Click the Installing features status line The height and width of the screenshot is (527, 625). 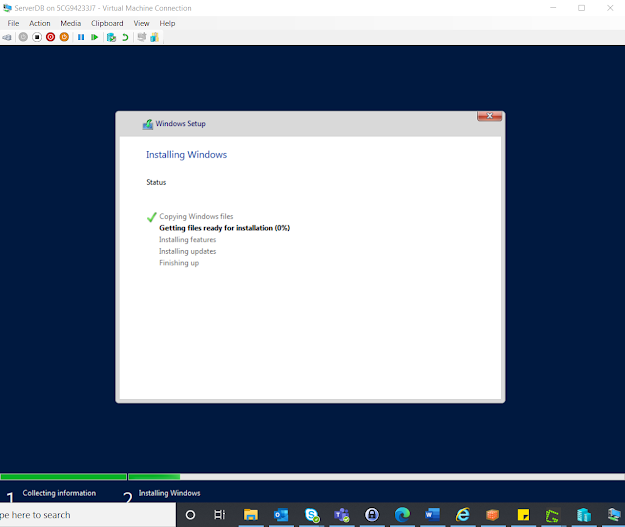tap(187, 240)
